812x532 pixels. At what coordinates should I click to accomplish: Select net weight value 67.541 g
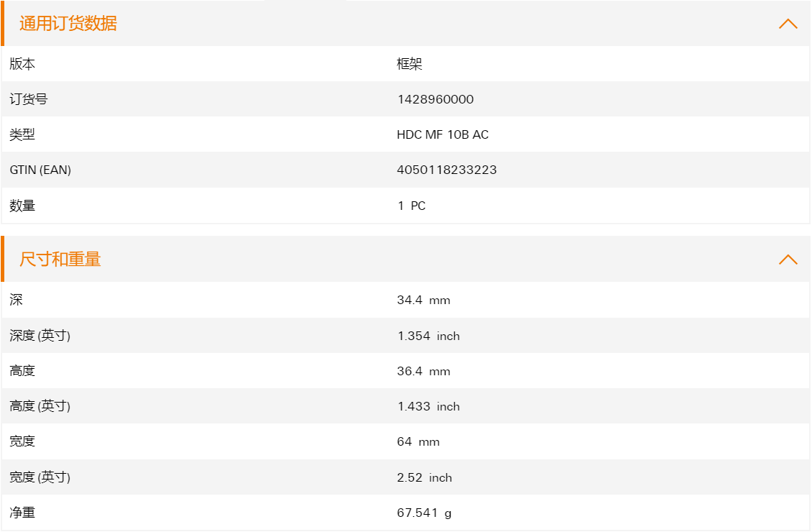pyautogui.click(x=424, y=513)
